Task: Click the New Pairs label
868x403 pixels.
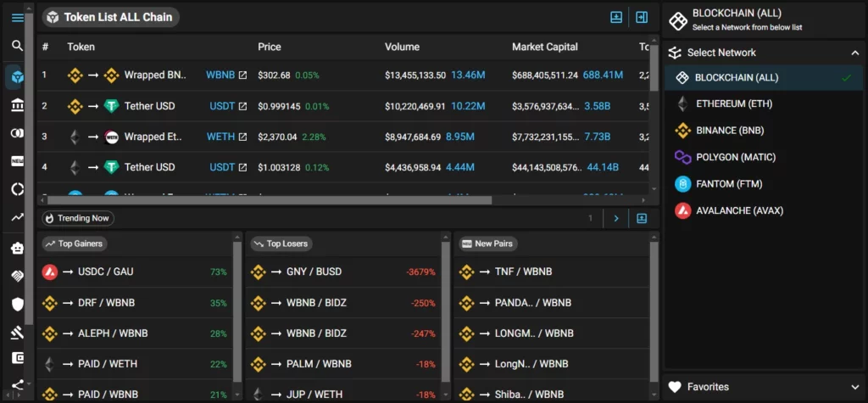Action: click(487, 243)
